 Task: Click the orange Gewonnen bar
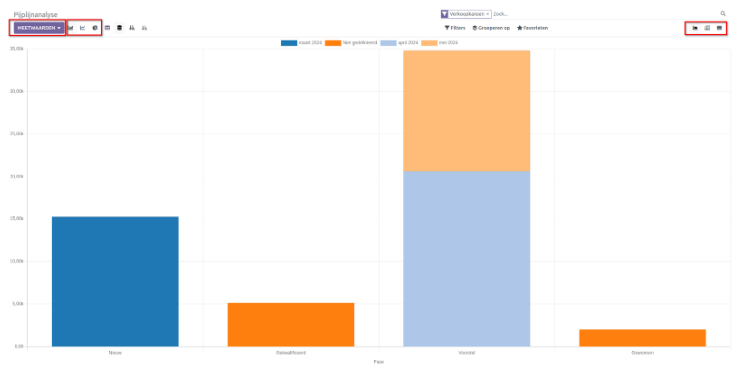click(x=642, y=338)
